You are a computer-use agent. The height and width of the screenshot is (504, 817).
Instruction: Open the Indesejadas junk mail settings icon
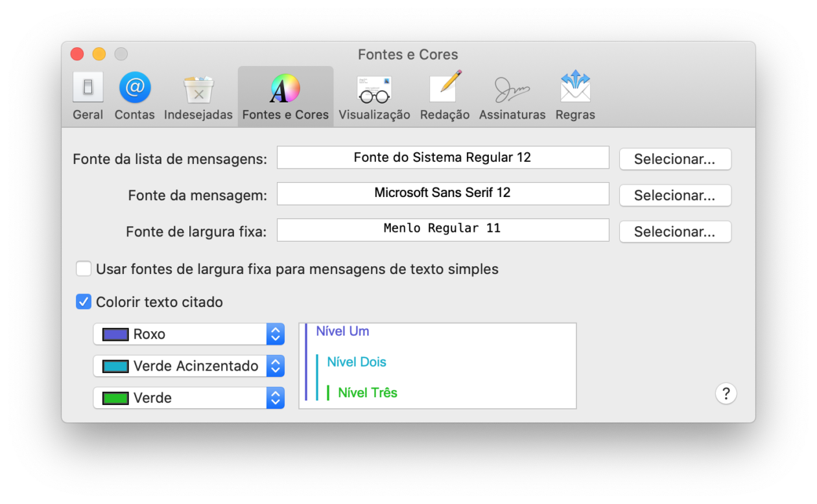coord(198,95)
